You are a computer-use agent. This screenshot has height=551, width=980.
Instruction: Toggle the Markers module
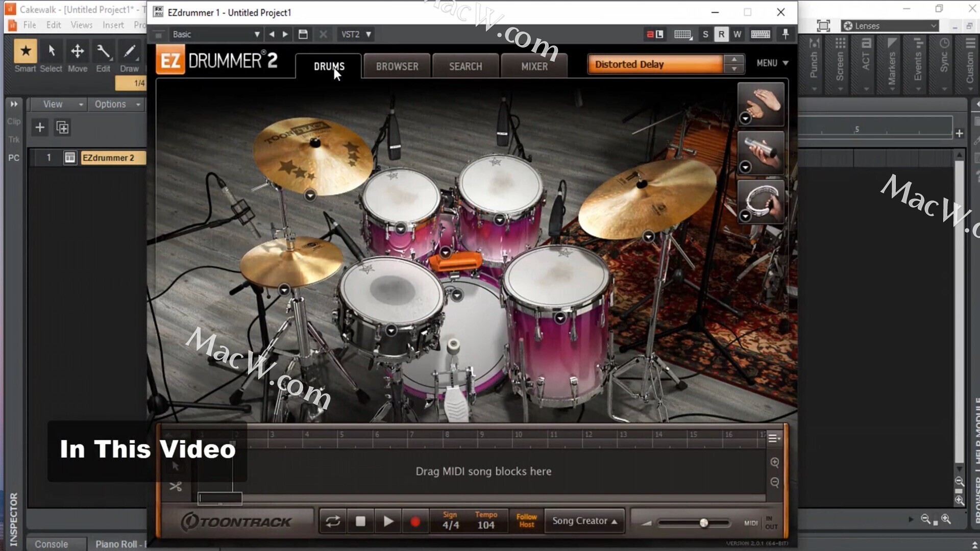tap(892, 64)
